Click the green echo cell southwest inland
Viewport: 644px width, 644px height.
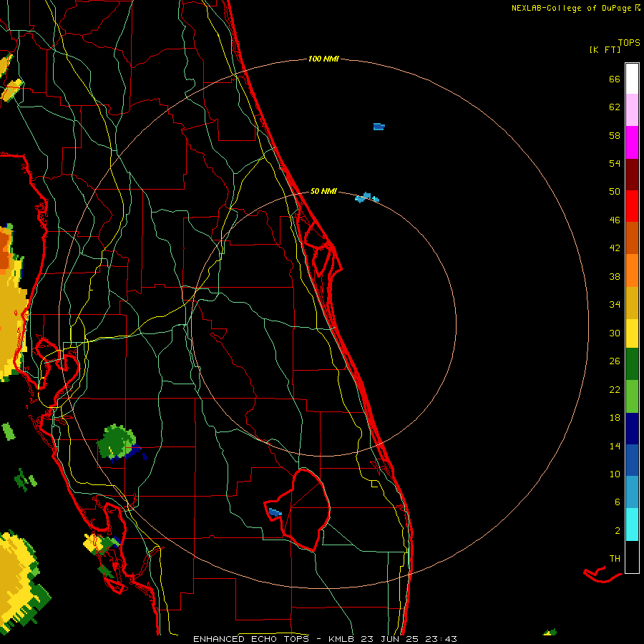click(117, 442)
